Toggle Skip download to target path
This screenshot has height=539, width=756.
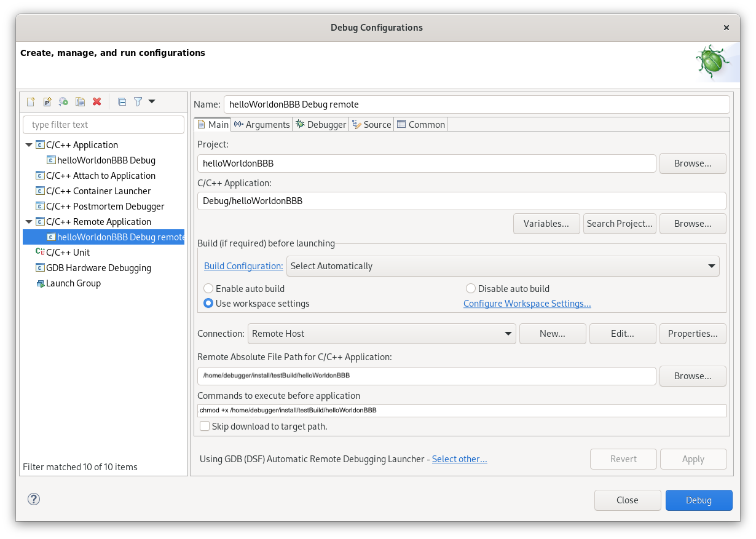[x=205, y=426]
